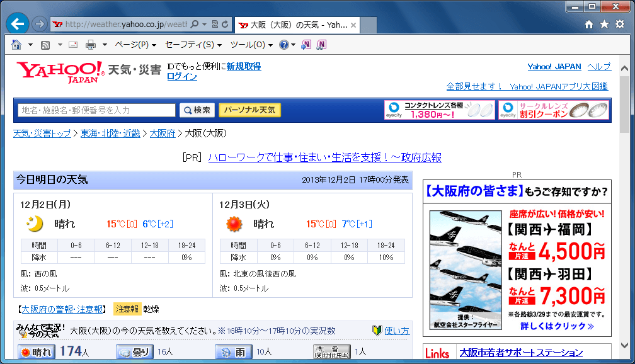Open the 天気・災害トップ breadcrumb link
Image resolution: width=635 pixels, height=364 pixels.
tap(42, 134)
